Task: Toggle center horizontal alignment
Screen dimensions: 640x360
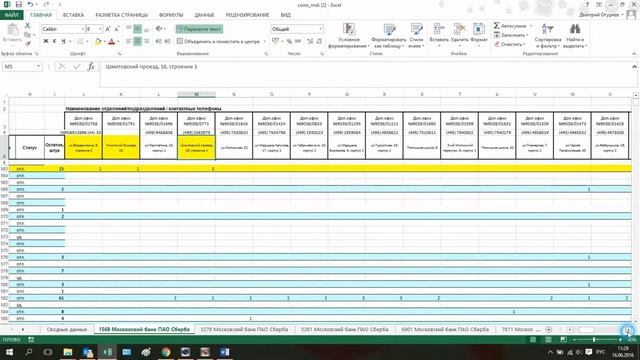Action: point(138,41)
